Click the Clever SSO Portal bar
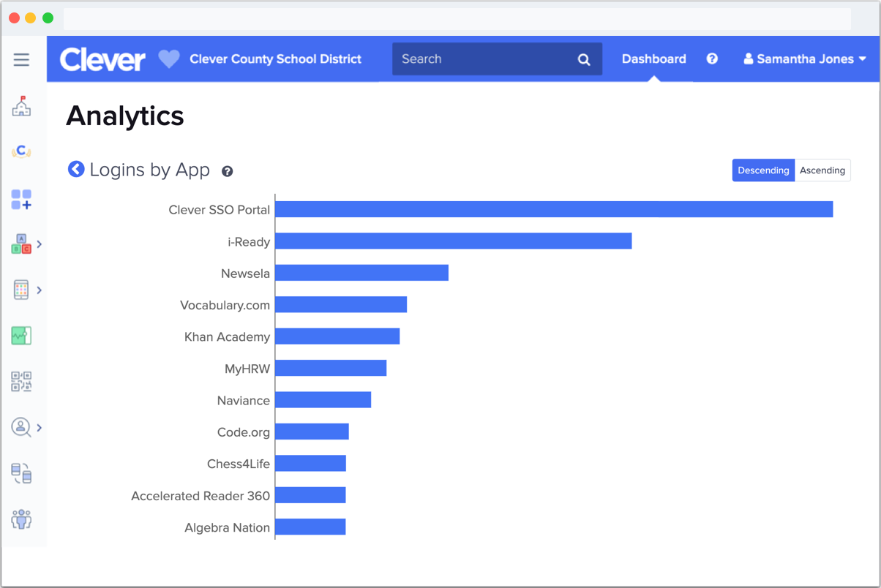The height and width of the screenshot is (588, 881). coord(554,209)
